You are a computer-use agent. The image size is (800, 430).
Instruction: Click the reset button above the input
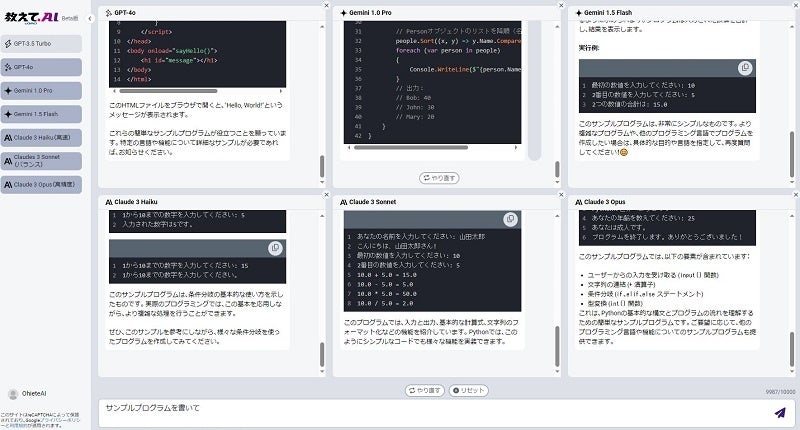(468, 391)
